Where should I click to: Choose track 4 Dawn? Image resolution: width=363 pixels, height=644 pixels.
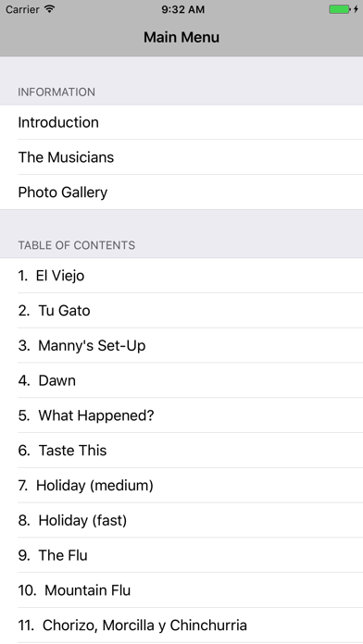(x=181, y=380)
